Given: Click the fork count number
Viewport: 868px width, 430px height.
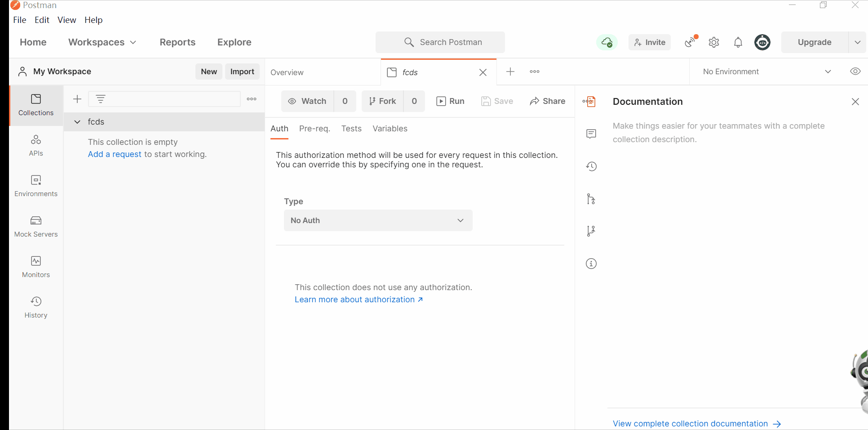Looking at the screenshot, I should (x=414, y=101).
